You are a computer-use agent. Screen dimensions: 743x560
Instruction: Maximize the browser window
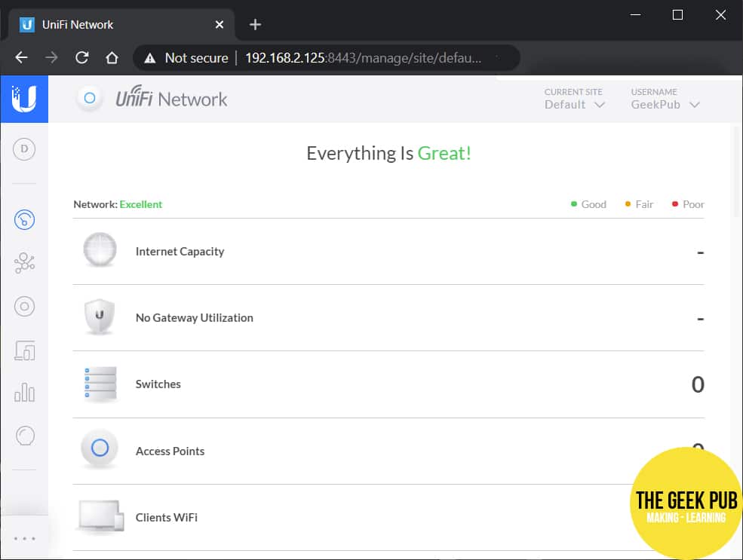coord(677,14)
